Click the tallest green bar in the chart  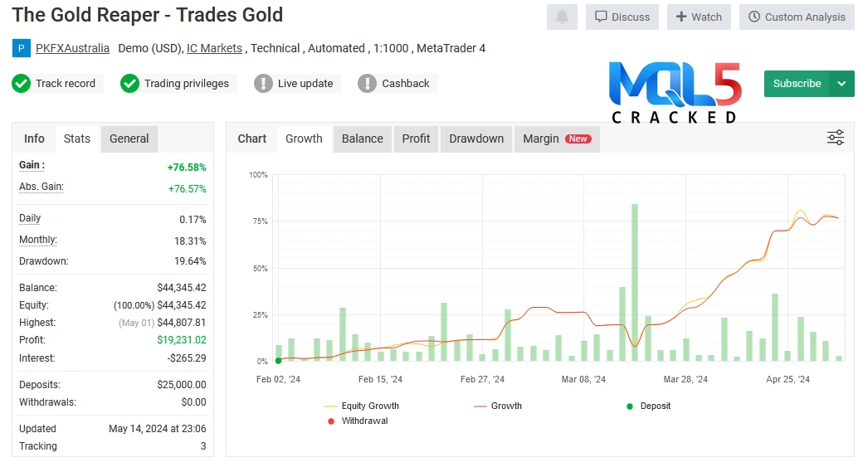click(635, 282)
